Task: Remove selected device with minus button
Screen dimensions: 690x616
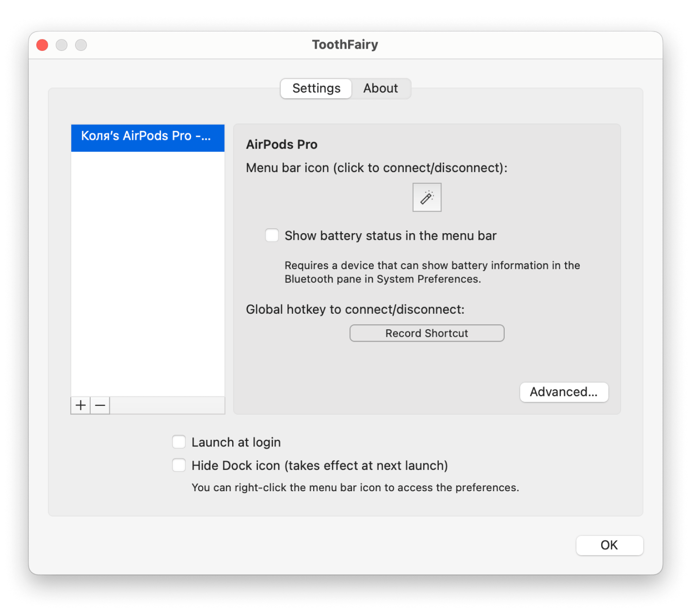Action: (100, 405)
